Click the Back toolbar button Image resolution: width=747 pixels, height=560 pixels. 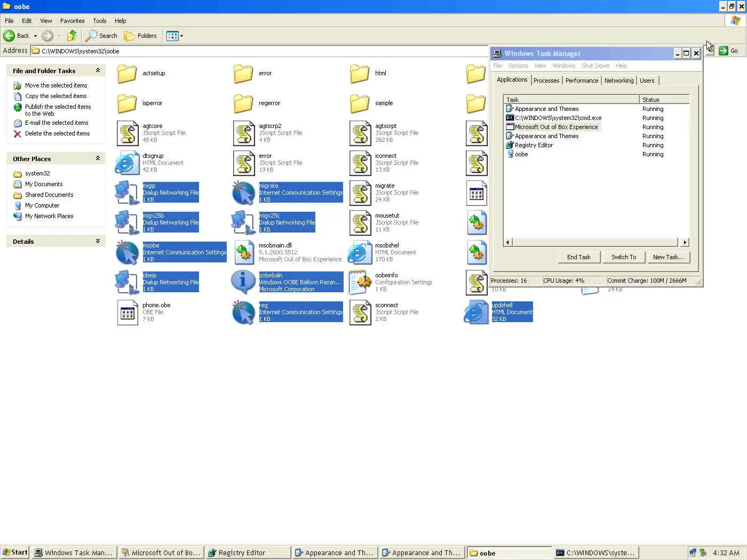[x=17, y=36]
